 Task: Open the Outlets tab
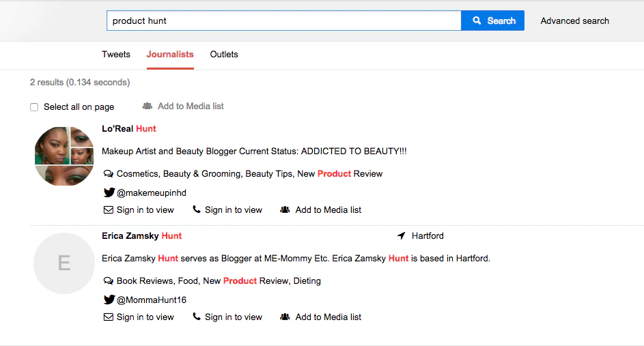pyautogui.click(x=224, y=54)
